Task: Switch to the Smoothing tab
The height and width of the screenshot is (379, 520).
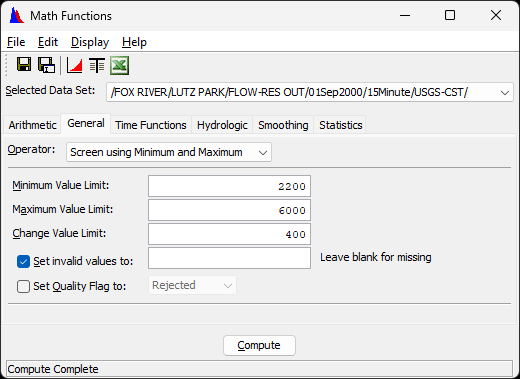Action: pos(283,125)
